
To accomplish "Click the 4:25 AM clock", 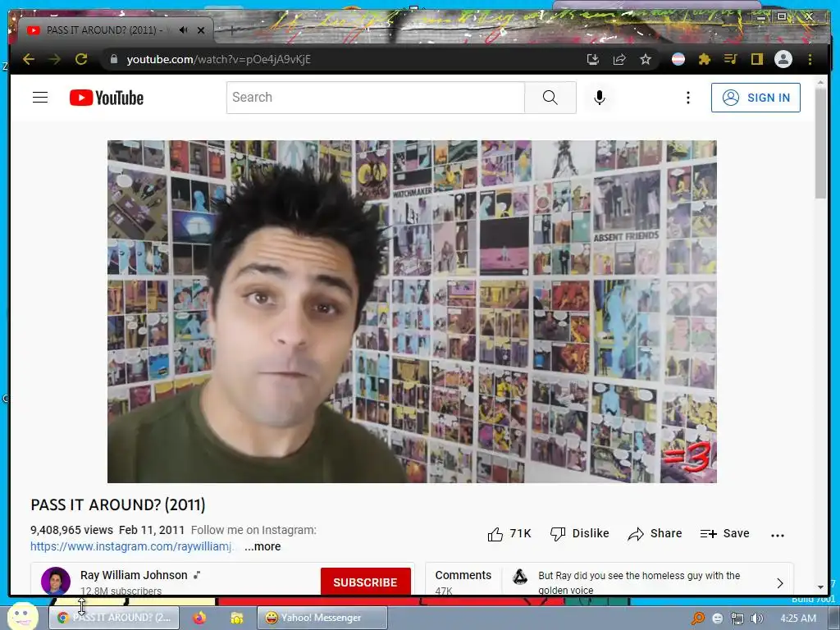I will click(797, 619).
